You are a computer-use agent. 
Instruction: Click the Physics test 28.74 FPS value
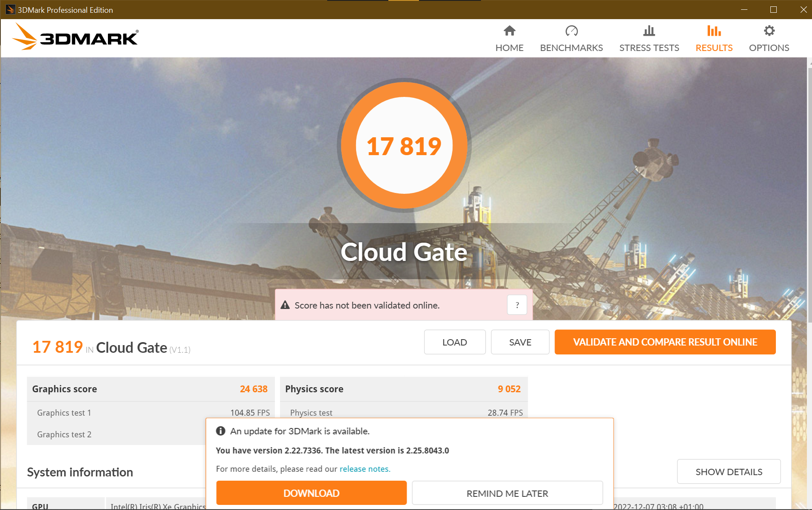pyautogui.click(x=505, y=413)
